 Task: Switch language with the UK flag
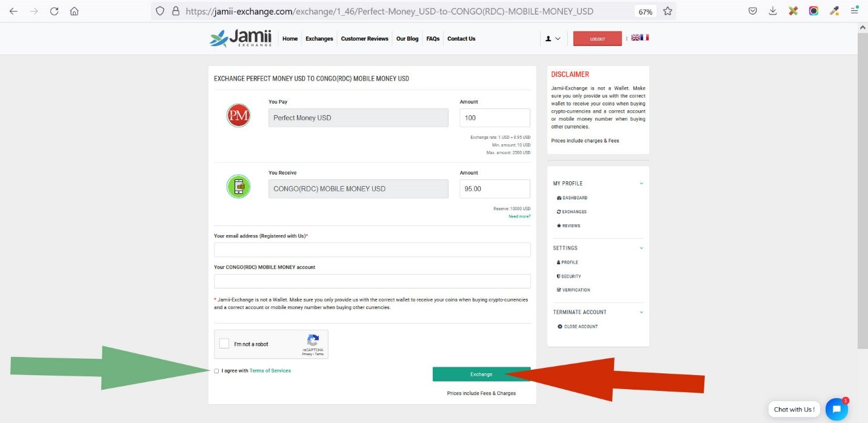[x=635, y=38]
